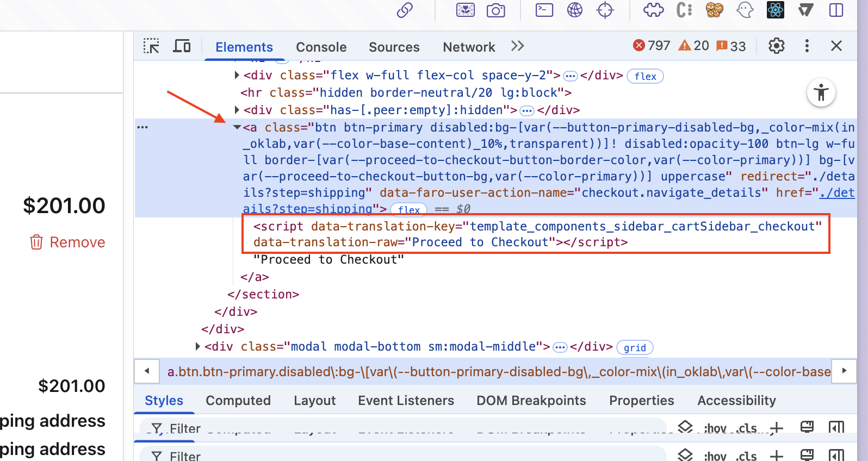The width and height of the screenshot is (868, 461).
Task: Open the three-dot actions for selected node
Action: click(x=142, y=127)
